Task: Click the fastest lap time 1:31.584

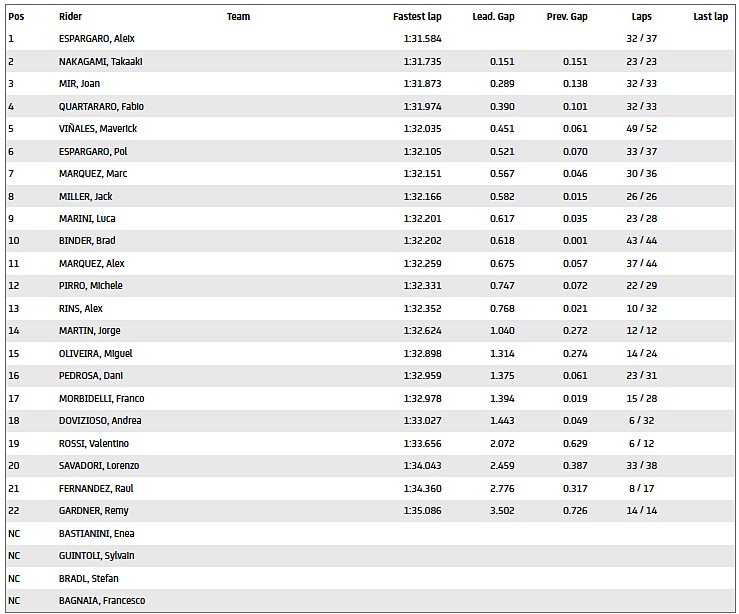Action: tap(420, 39)
